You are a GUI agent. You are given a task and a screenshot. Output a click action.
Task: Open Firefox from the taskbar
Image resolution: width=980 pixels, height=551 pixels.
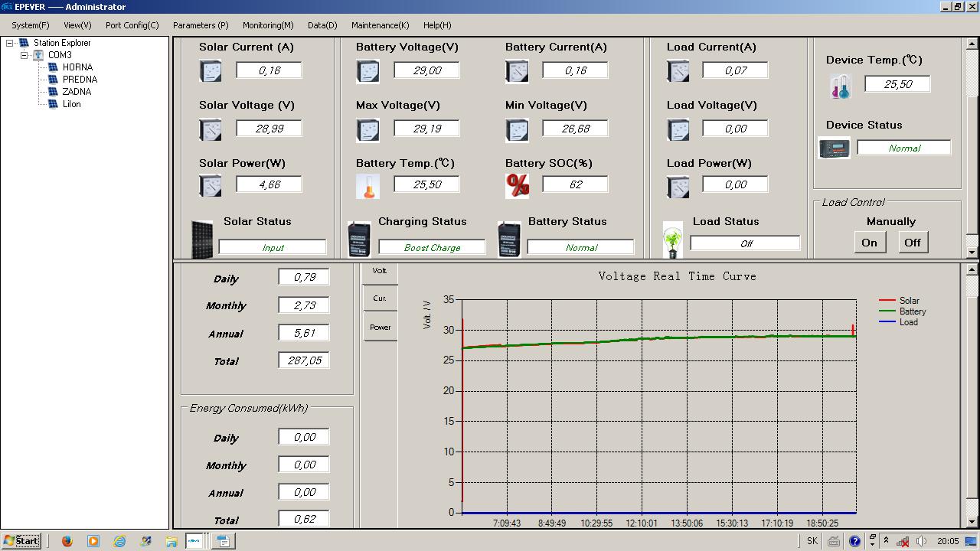[67, 541]
